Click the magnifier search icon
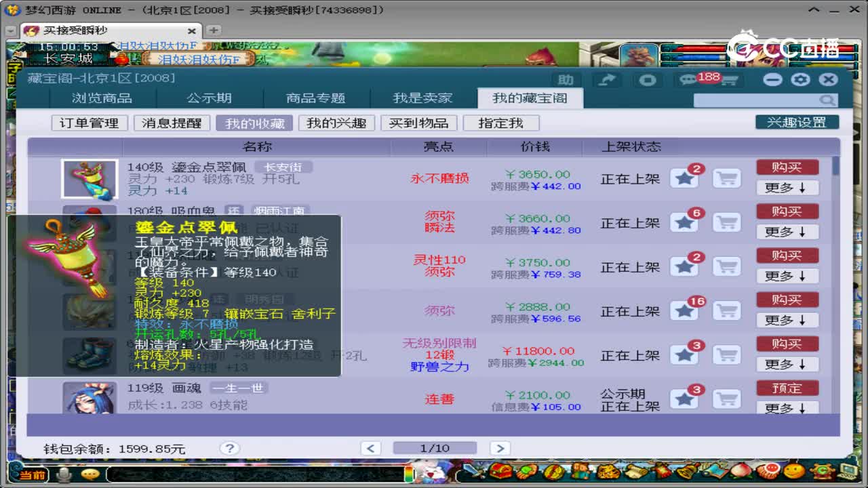The height and width of the screenshot is (488, 868). [827, 100]
